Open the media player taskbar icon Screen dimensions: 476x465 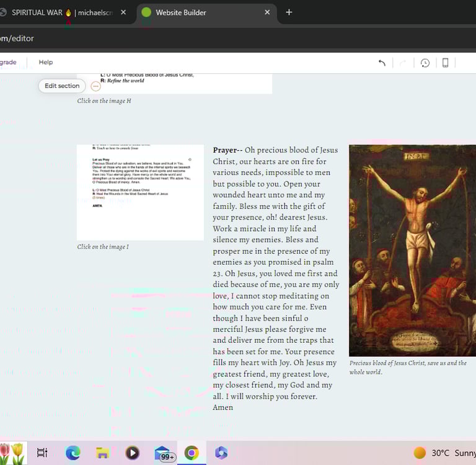tap(133, 453)
